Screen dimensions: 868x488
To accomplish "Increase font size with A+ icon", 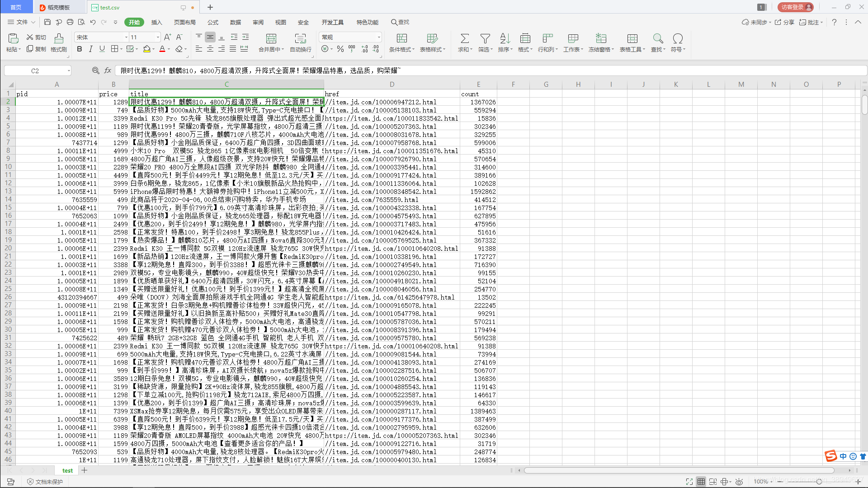I will pos(168,37).
